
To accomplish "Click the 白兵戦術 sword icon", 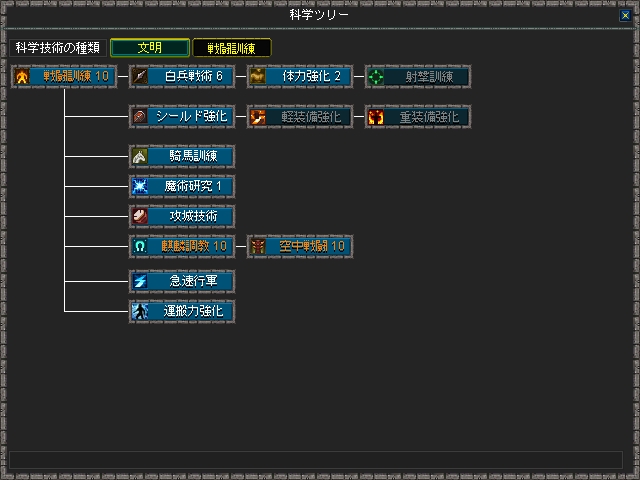I will (x=140, y=77).
